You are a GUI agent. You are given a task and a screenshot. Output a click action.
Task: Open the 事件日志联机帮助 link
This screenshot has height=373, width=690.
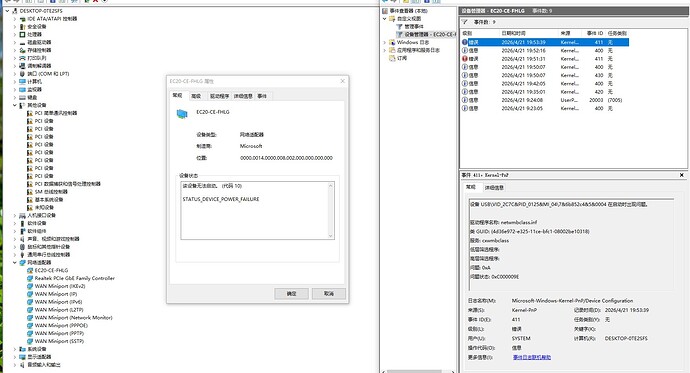[532, 357]
